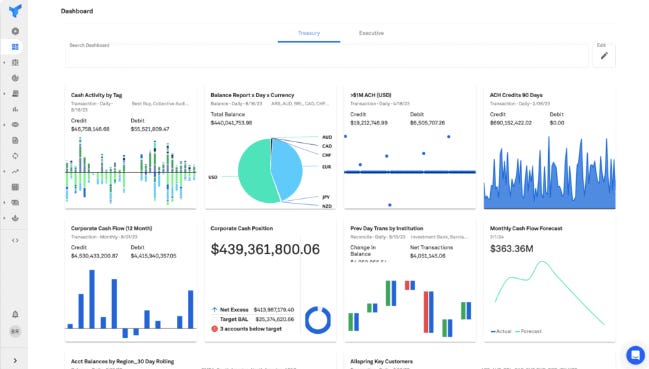Open the ACH Credits 90 Days card title
Screen dimensions: 649x369
point(516,95)
